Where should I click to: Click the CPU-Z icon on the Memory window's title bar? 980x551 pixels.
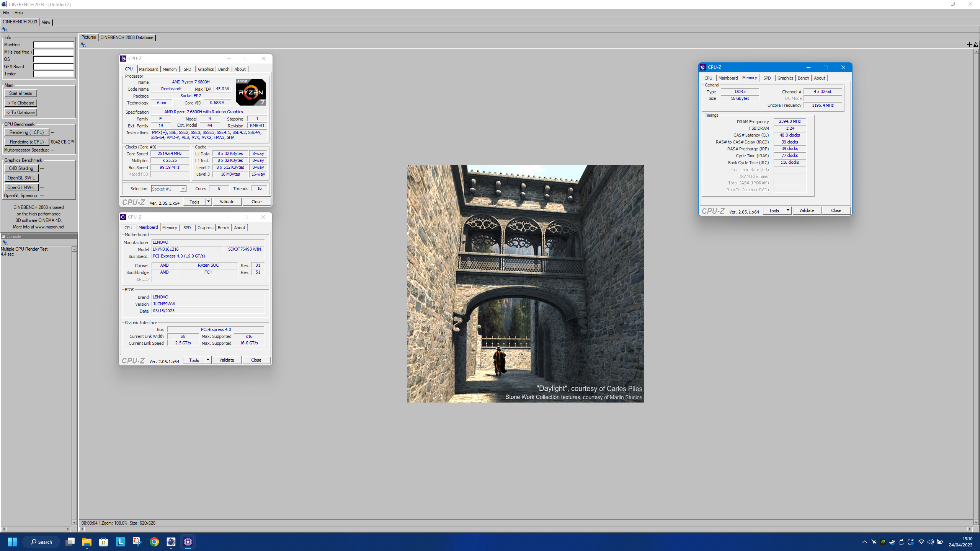pos(703,67)
